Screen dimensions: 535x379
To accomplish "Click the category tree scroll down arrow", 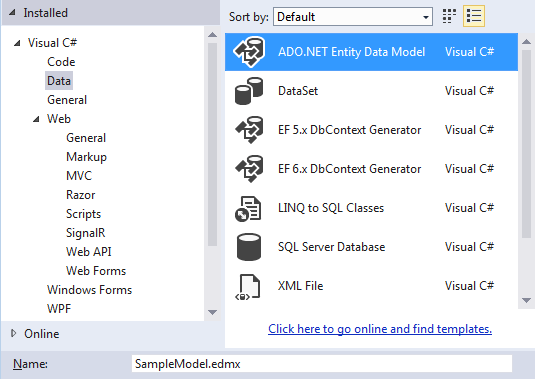I will point(212,312).
